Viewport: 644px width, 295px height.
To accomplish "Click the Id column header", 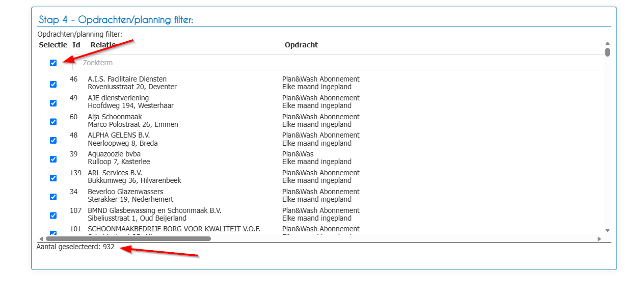I will 76,45.
